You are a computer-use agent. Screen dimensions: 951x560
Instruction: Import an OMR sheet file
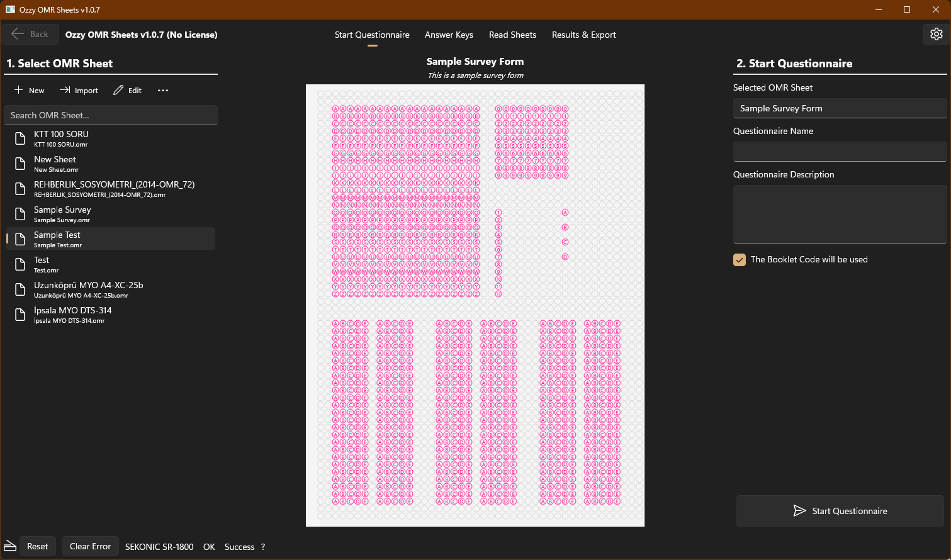click(79, 90)
